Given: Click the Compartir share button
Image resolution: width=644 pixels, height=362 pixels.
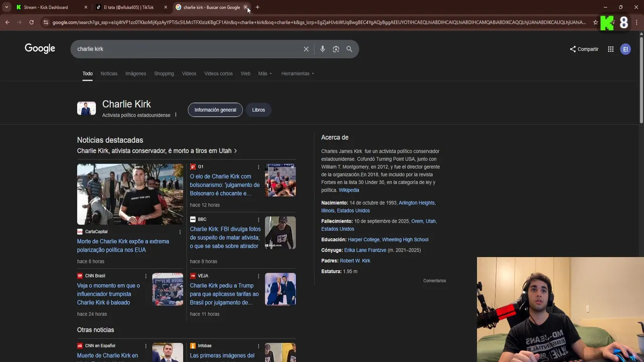Looking at the screenshot, I should (584, 49).
